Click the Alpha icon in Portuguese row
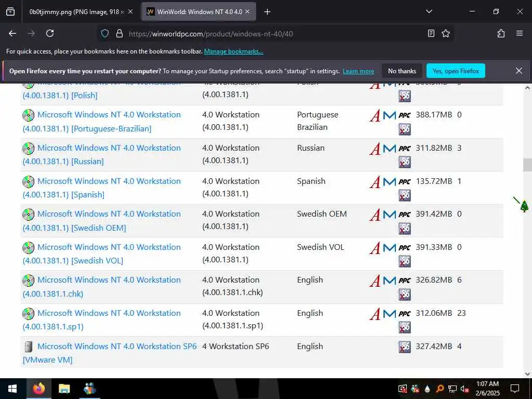This screenshot has width=532, height=399. click(x=375, y=116)
